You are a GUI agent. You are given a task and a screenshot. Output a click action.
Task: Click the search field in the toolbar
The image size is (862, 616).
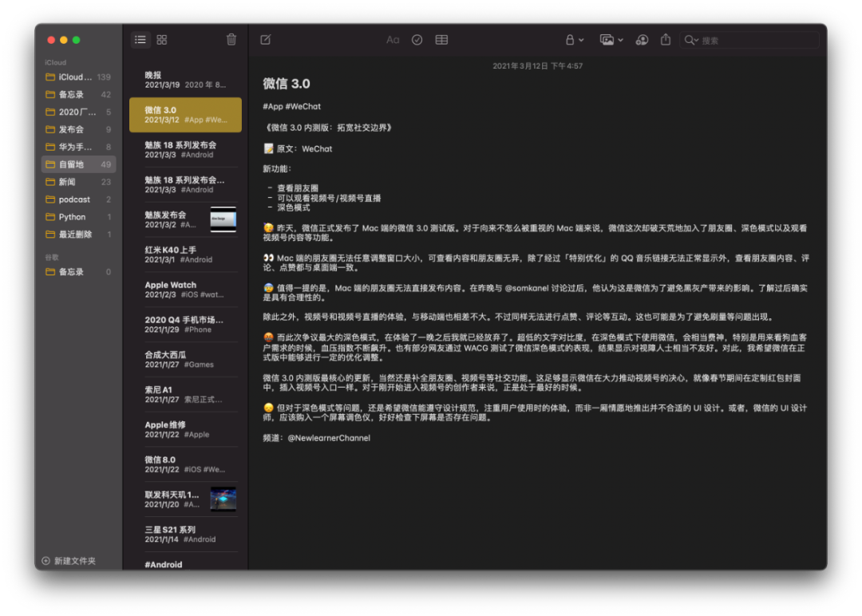[x=749, y=40]
